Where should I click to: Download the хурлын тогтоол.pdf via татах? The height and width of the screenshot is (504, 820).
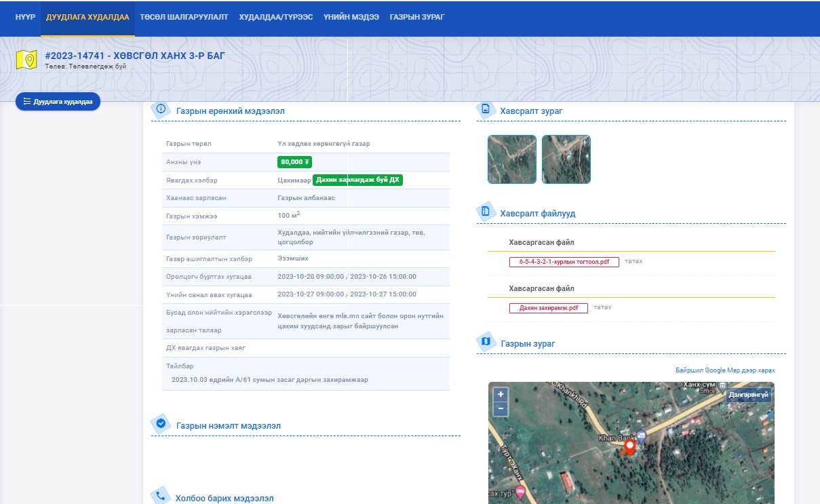(633, 261)
